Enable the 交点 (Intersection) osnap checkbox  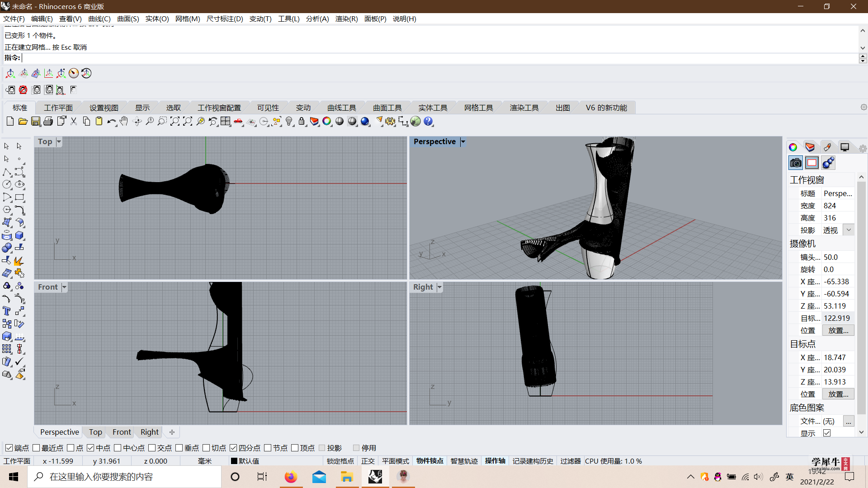(x=152, y=448)
